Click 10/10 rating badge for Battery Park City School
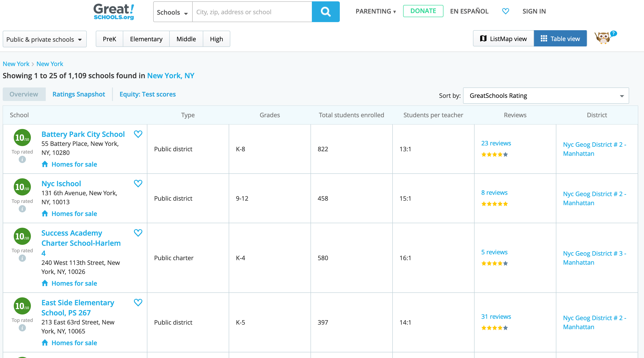The image size is (644, 358). pyautogui.click(x=22, y=138)
